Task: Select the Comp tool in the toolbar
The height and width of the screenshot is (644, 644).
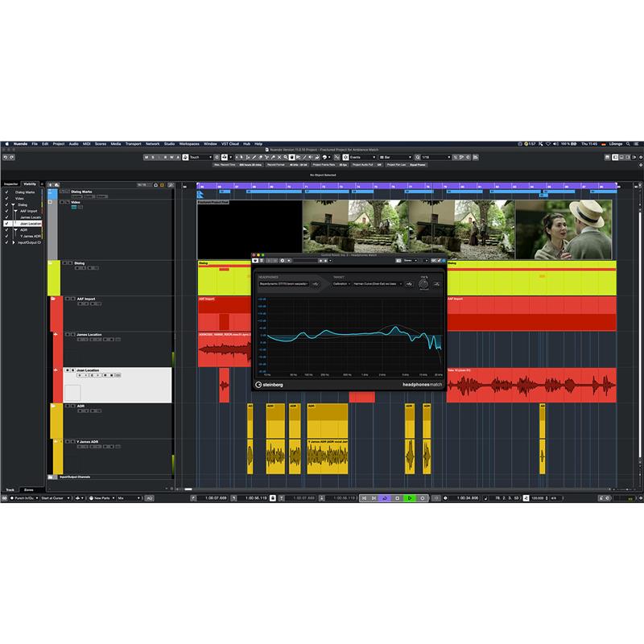Action: [291, 157]
